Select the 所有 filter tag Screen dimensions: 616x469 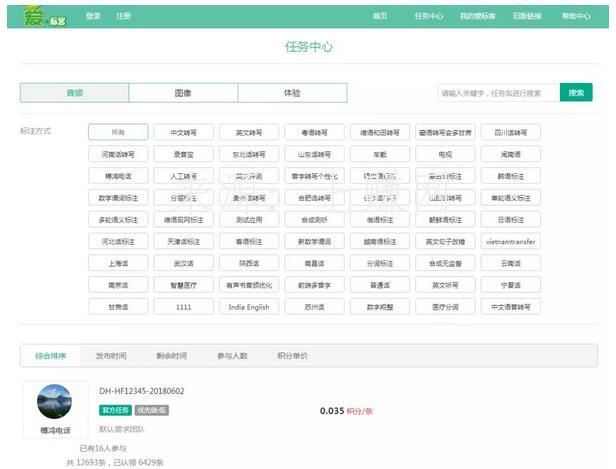tap(118, 132)
